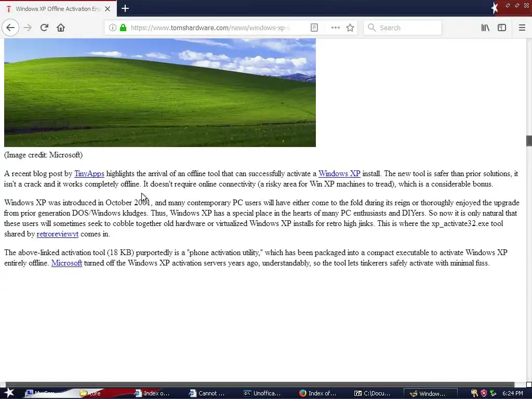Open the Library bookshelf menu
Image resolution: width=532 pixels, height=399 pixels.
click(x=485, y=28)
